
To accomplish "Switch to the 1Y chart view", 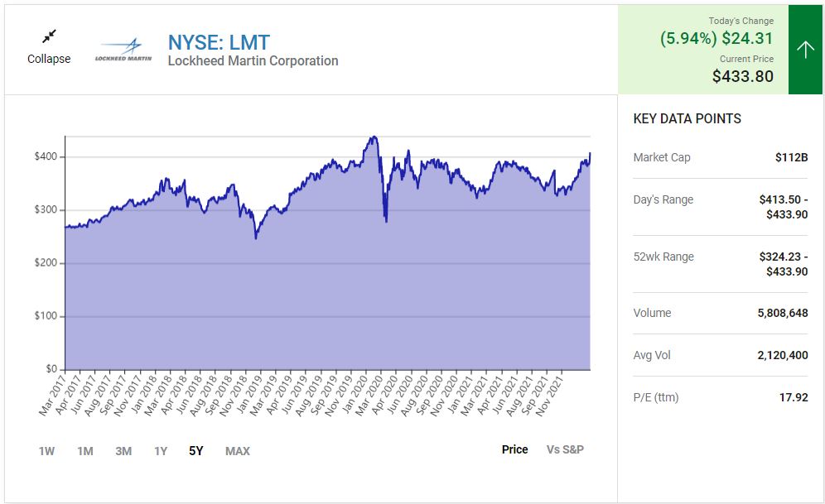I will pos(161,451).
